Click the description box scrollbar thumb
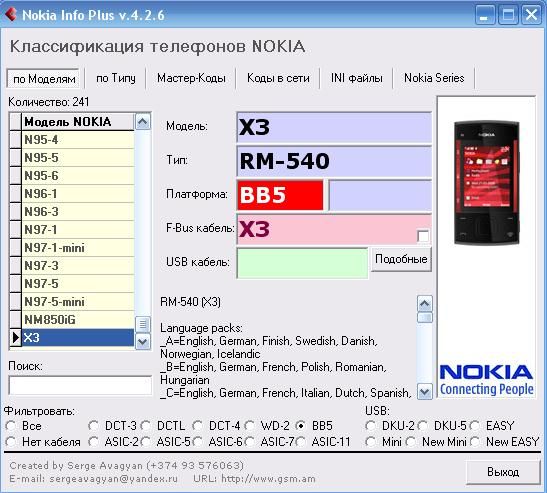547x493 pixels. [x=425, y=318]
